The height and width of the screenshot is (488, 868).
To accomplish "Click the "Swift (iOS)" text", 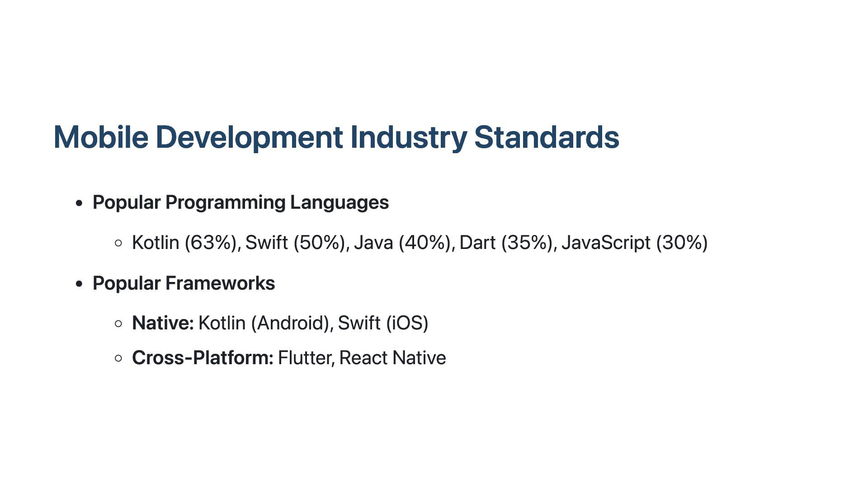I will (x=383, y=323).
